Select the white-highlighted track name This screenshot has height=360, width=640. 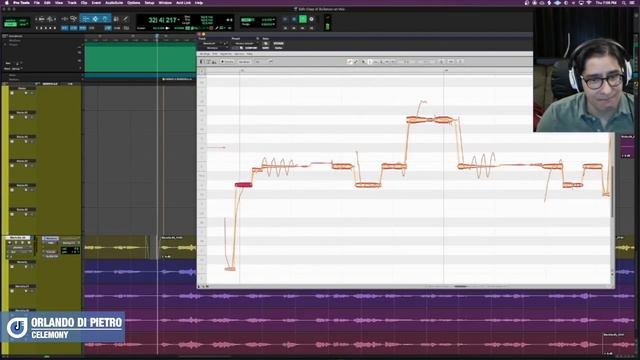point(18,238)
